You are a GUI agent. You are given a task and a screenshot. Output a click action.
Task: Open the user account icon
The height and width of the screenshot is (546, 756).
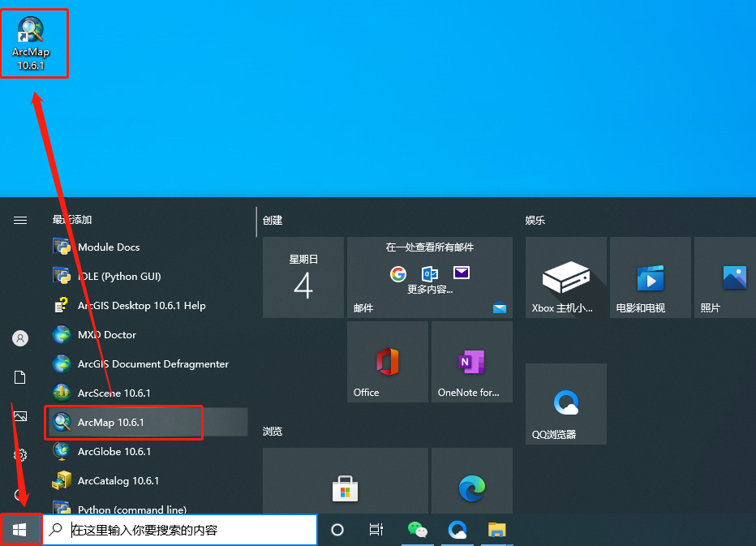20,338
